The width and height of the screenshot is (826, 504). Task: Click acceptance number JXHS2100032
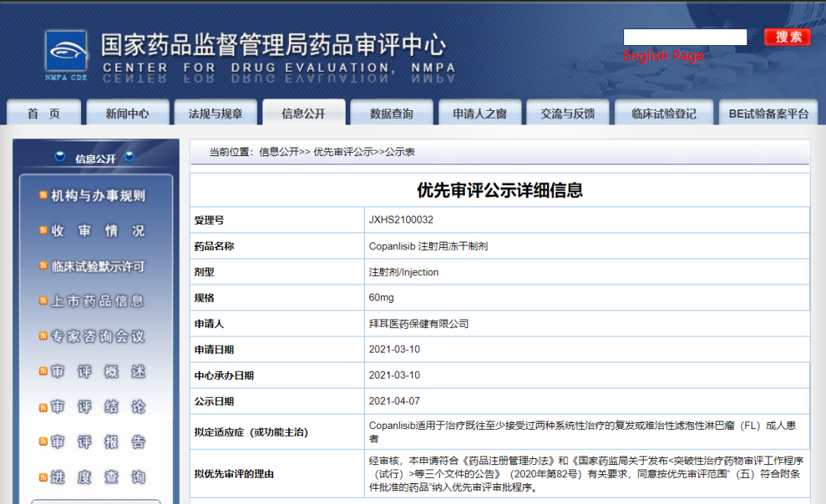coord(401,219)
